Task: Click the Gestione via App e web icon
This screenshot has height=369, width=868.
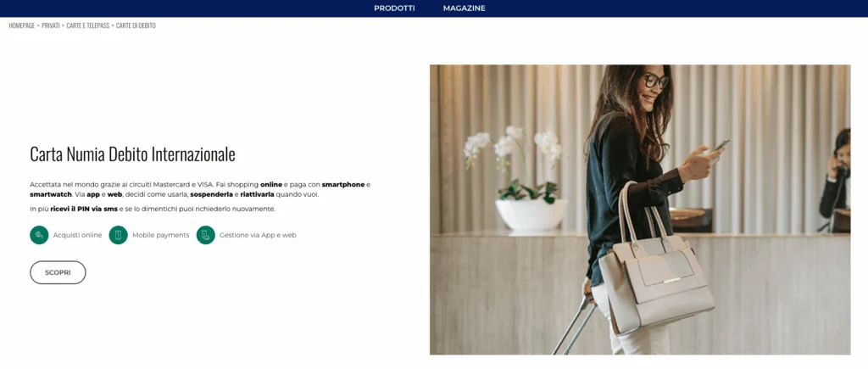Action: (x=205, y=235)
